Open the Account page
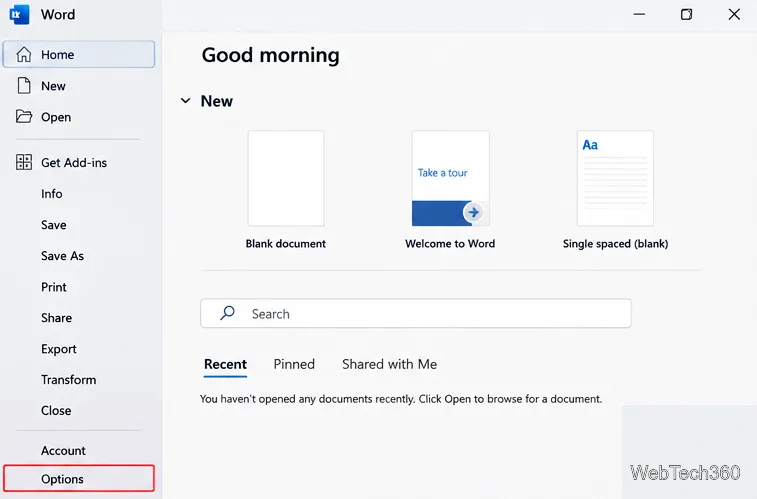This screenshot has width=757, height=499. click(63, 451)
